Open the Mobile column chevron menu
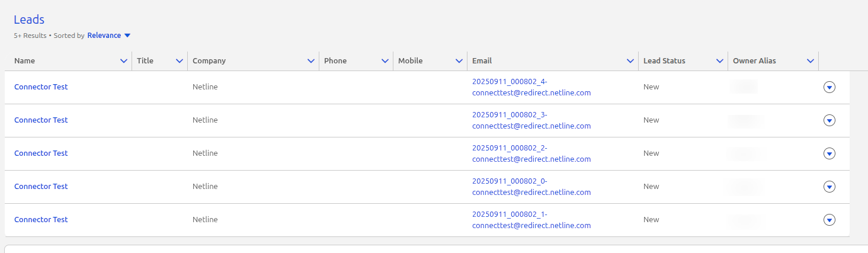 pos(459,61)
